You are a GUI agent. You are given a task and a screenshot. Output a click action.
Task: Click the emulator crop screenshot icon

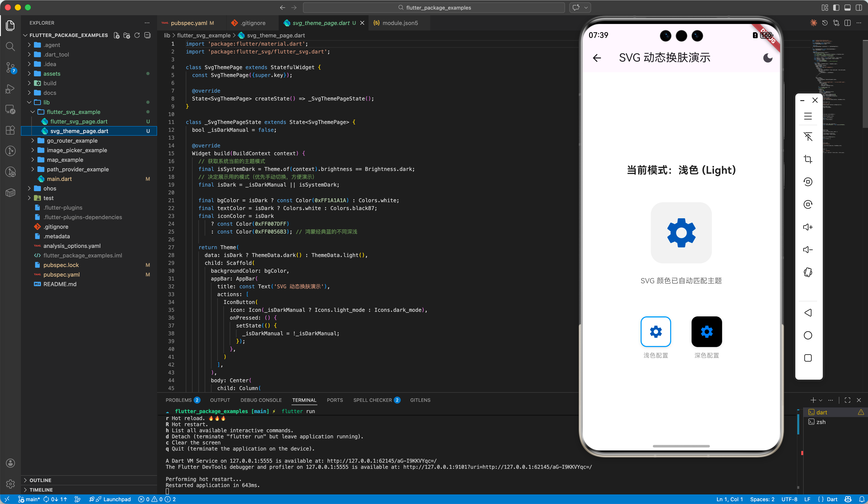pyautogui.click(x=808, y=159)
